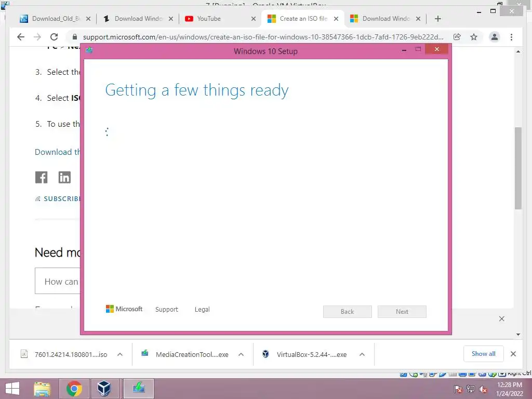Bookmark this page with star icon
The image size is (532, 399).
click(474, 37)
